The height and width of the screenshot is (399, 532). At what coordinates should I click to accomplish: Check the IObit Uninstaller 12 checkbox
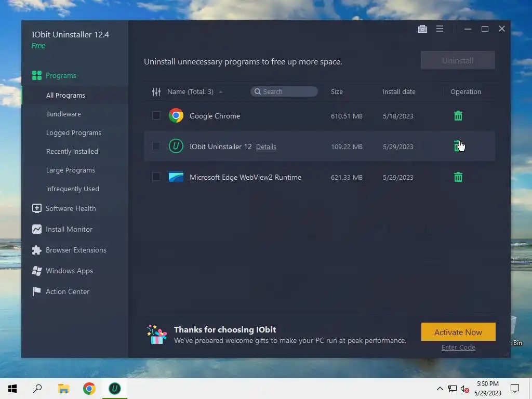coord(156,146)
